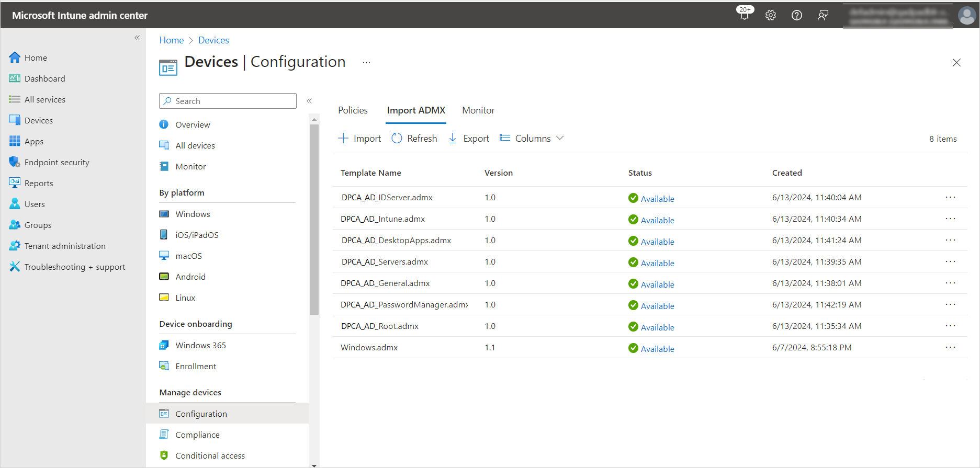
Task: Switch to the Monitor tab
Action: (478, 110)
